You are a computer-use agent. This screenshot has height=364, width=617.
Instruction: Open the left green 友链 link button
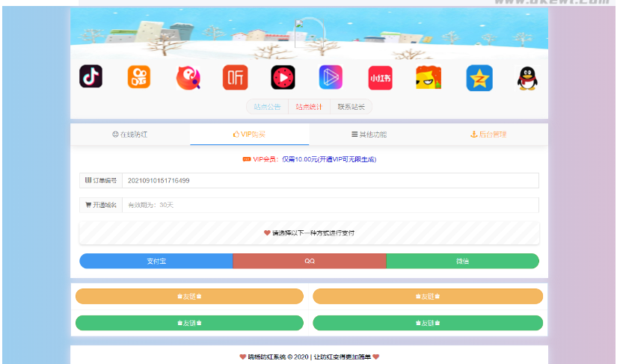(x=189, y=323)
